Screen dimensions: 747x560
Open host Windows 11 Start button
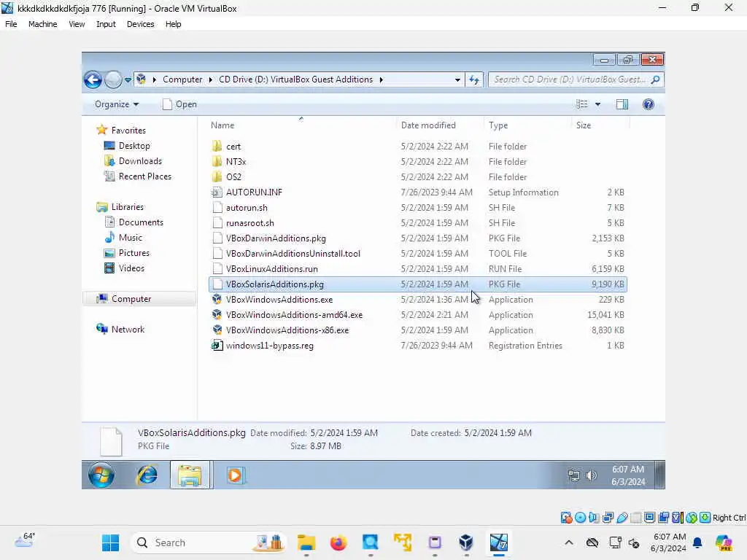click(111, 542)
